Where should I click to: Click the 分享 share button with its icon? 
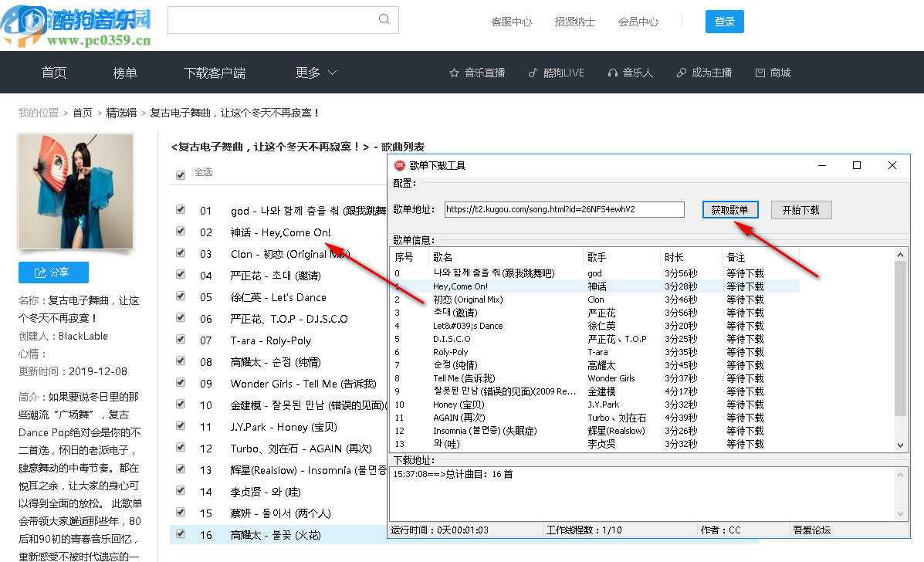pyautogui.click(x=53, y=272)
